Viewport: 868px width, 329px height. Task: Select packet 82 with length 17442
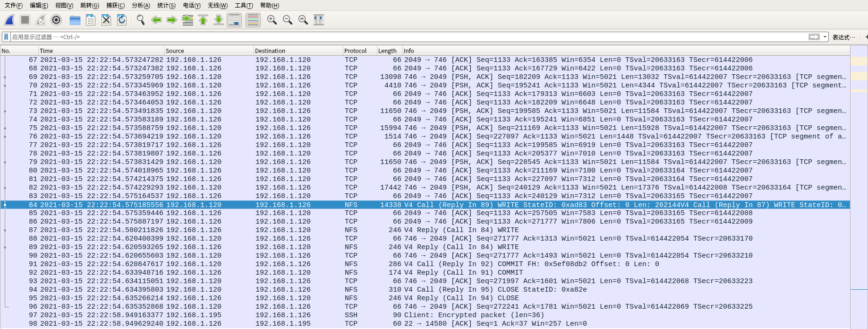point(425,188)
